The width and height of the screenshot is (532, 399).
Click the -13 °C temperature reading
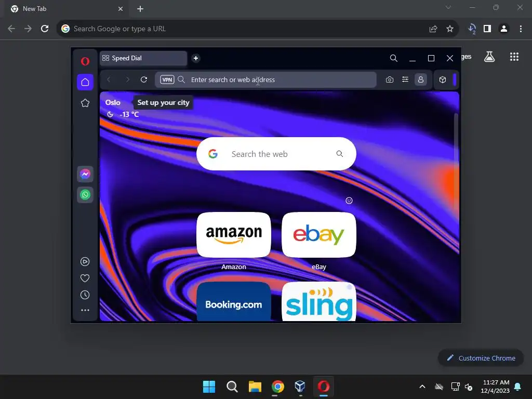coord(129,114)
